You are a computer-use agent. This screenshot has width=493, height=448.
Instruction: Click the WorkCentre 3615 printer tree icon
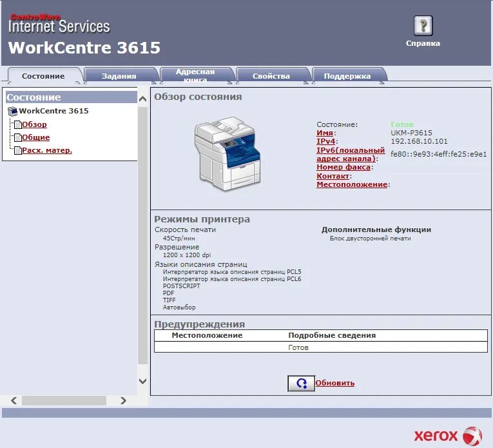(x=13, y=111)
